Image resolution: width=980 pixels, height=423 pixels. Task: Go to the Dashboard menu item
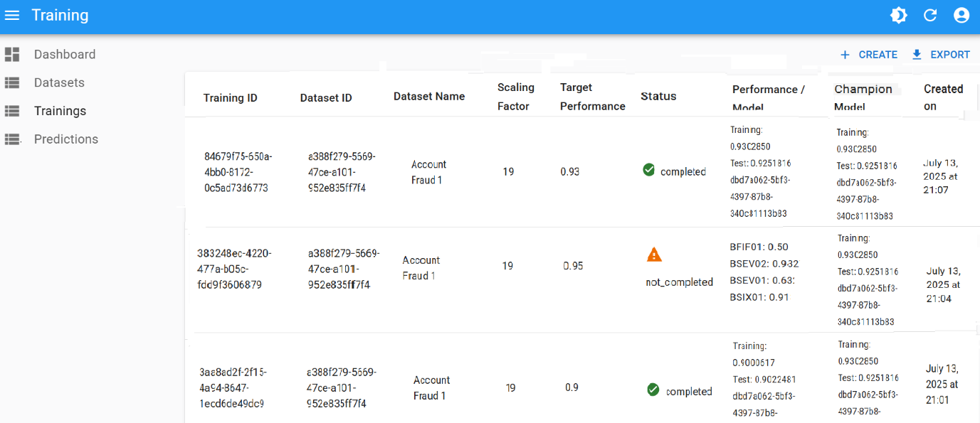point(64,55)
